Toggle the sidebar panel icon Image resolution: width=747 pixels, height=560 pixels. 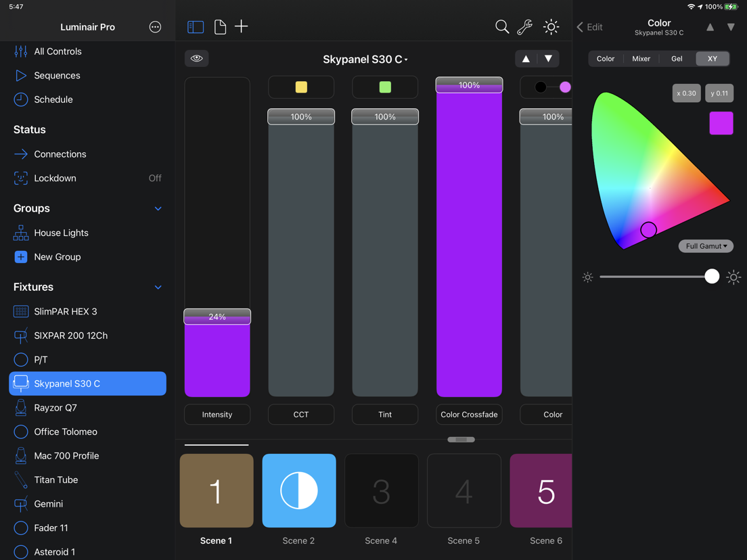196,26
